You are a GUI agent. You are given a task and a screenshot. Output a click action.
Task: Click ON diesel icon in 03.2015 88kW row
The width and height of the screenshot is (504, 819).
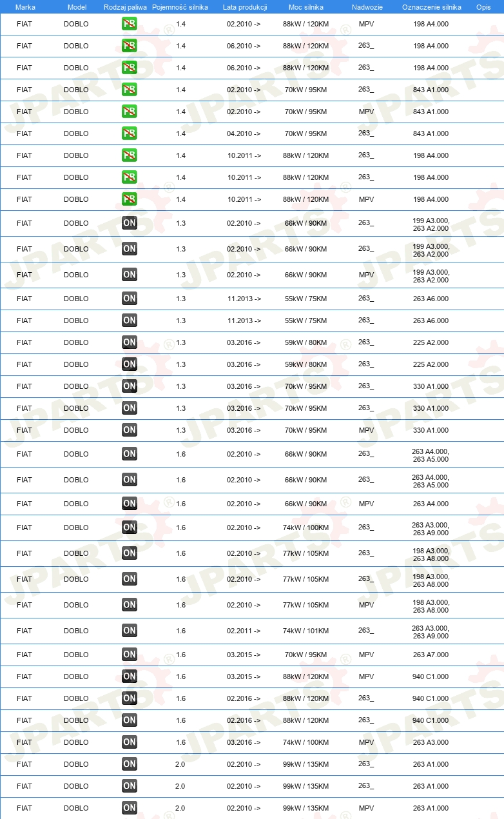(x=130, y=676)
